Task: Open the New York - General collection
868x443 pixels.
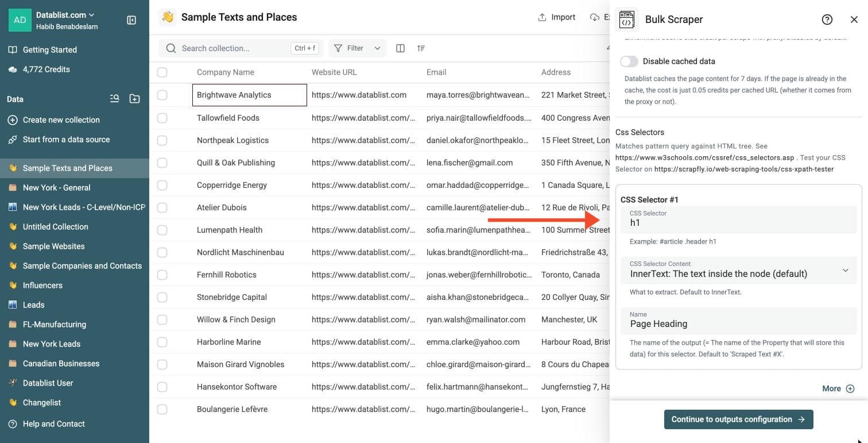Action: pyautogui.click(x=75, y=188)
